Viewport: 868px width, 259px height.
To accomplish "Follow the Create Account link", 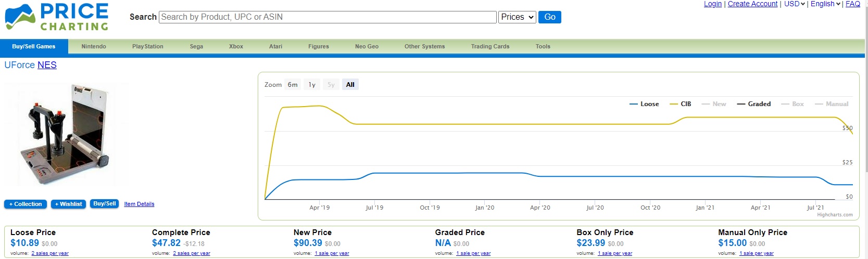I will pyautogui.click(x=752, y=4).
